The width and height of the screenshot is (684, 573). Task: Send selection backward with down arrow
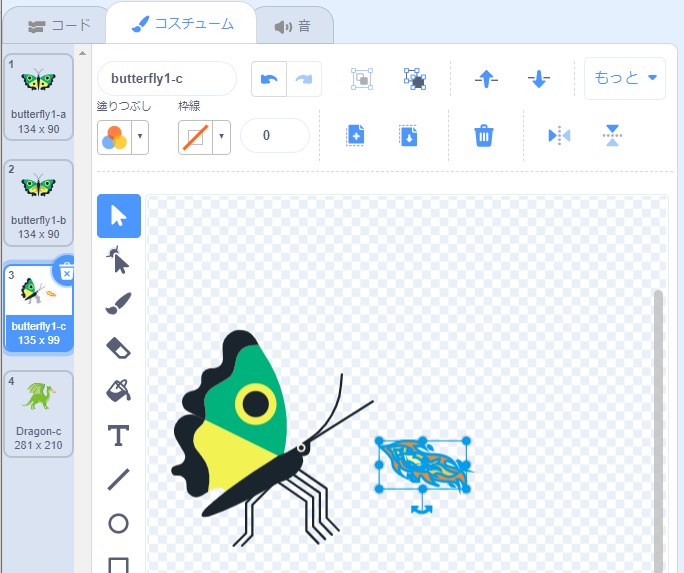[539, 79]
